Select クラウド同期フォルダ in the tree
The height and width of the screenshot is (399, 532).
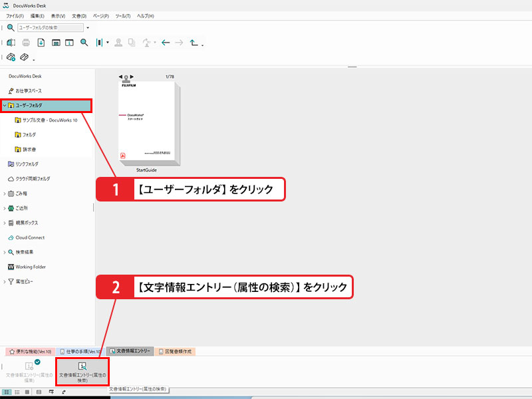(x=29, y=179)
